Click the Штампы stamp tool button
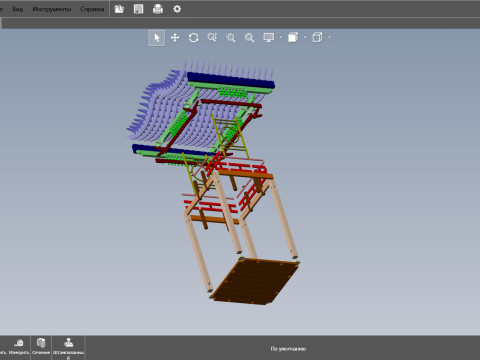Viewport: 480px width, 360px height. [x=68, y=348]
